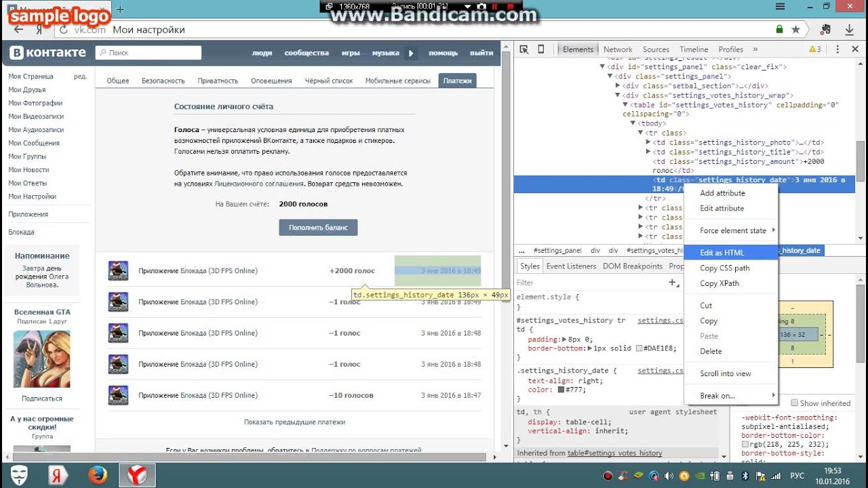Click the выйти logout link
The width and height of the screenshot is (868, 488).
click(x=481, y=53)
